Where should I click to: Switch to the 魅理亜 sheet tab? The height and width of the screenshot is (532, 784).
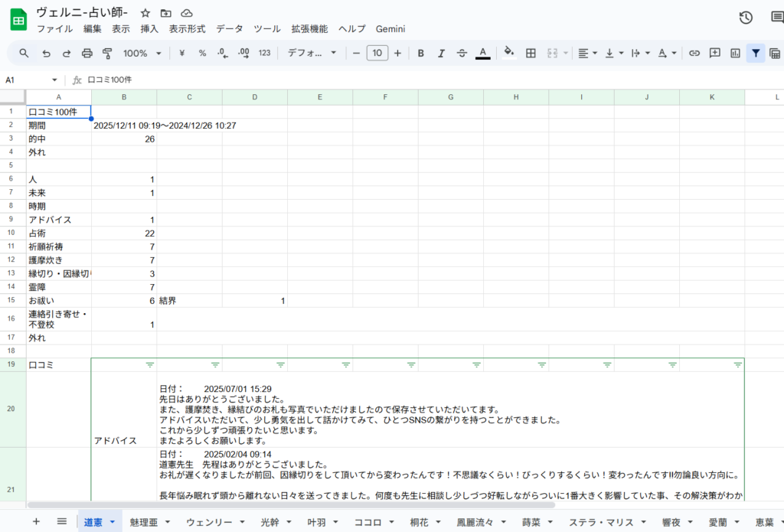tap(143, 521)
